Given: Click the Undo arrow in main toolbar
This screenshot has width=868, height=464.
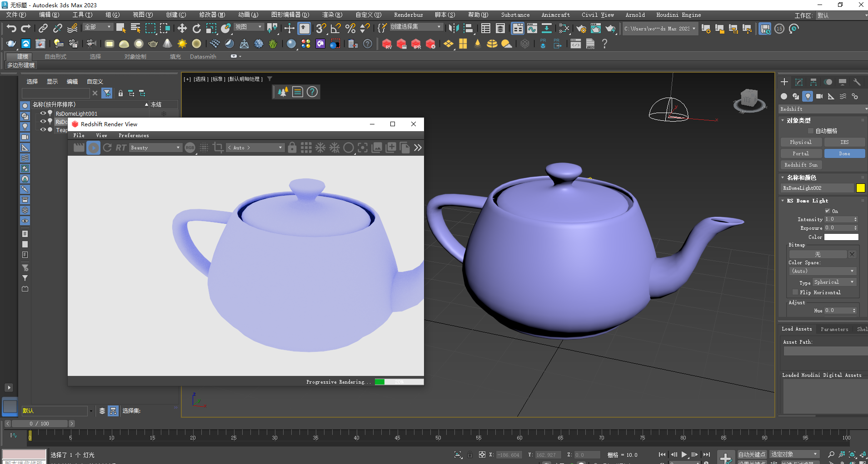Looking at the screenshot, I should point(11,29).
